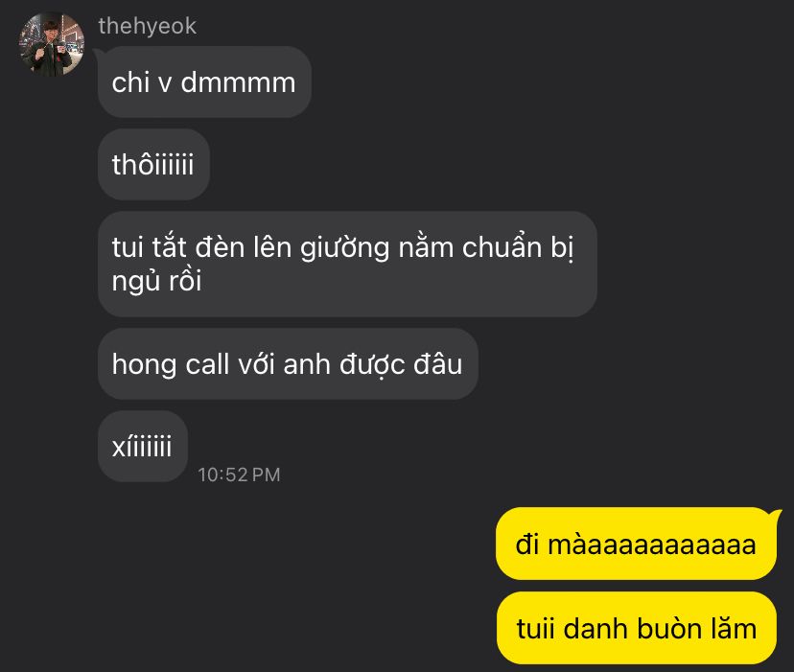Click the word 'dmmmm' in first bubble
The image size is (794, 672).
pyautogui.click(x=238, y=82)
